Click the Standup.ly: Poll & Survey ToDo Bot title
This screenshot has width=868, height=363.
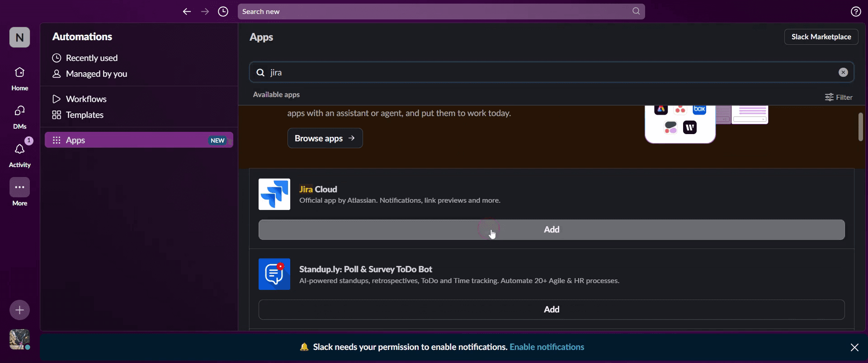(366, 269)
